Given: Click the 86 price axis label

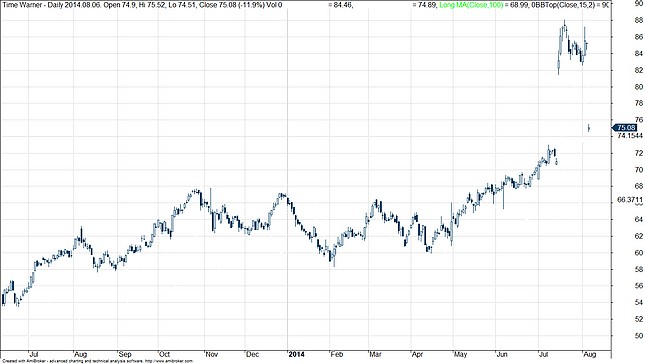Looking at the screenshot, I should 638,37.
